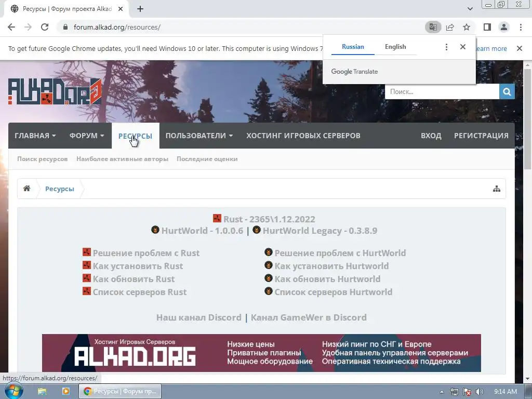Image resolution: width=532 pixels, height=399 pixels.
Task: Dismiss the Chrome update notification bar
Action: tap(520, 48)
